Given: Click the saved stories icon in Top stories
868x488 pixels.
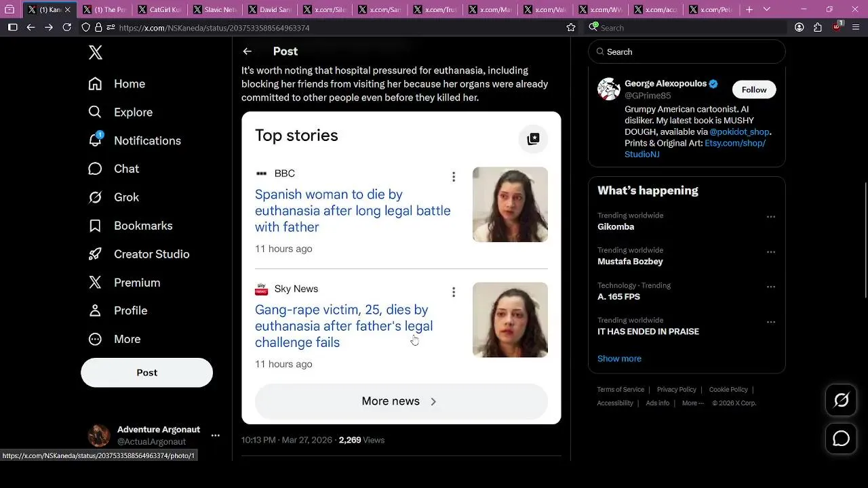Looking at the screenshot, I should [533, 139].
